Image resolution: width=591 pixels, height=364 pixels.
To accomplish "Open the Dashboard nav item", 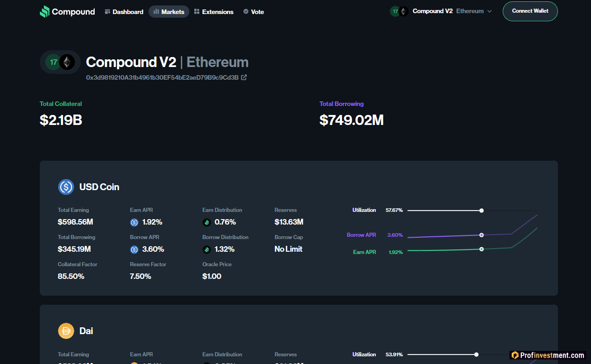I will pos(124,12).
